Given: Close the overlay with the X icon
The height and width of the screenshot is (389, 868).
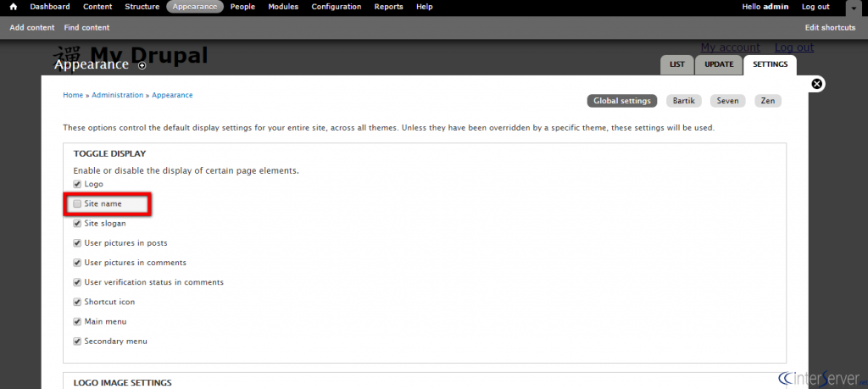Looking at the screenshot, I should click(x=817, y=84).
